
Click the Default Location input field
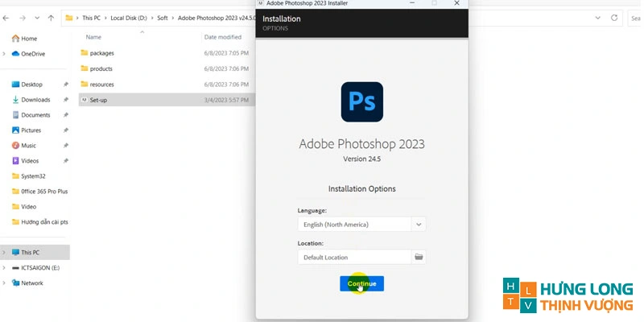354,257
